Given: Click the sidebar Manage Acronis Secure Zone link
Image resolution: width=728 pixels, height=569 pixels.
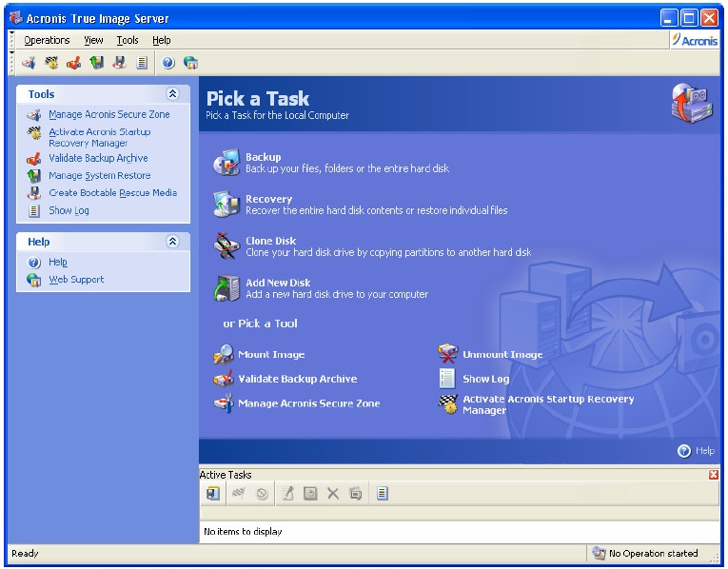Looking at the screenshot, I should pyautogui.click(x=109, y=114).
